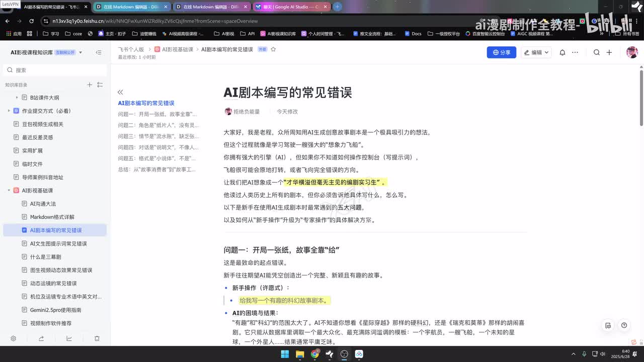
Task: Toggle the directory list options icon
Action: pyautogui.click(x=100, y=85)
